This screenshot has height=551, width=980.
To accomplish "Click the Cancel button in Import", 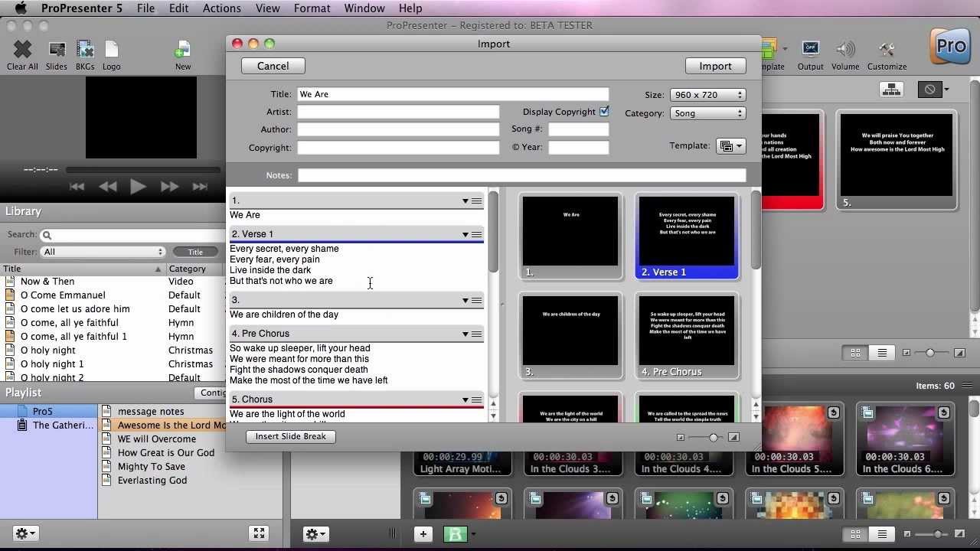I will click(273, 66).
